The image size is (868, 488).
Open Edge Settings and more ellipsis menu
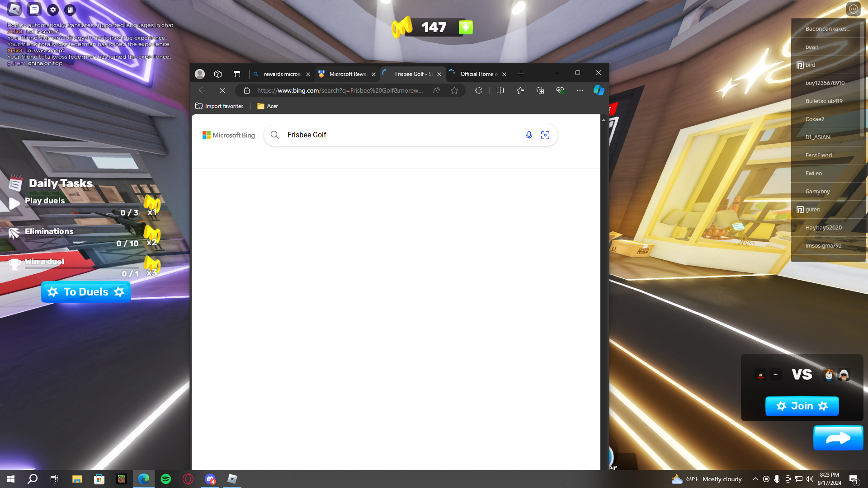click(x=580, y=90)
